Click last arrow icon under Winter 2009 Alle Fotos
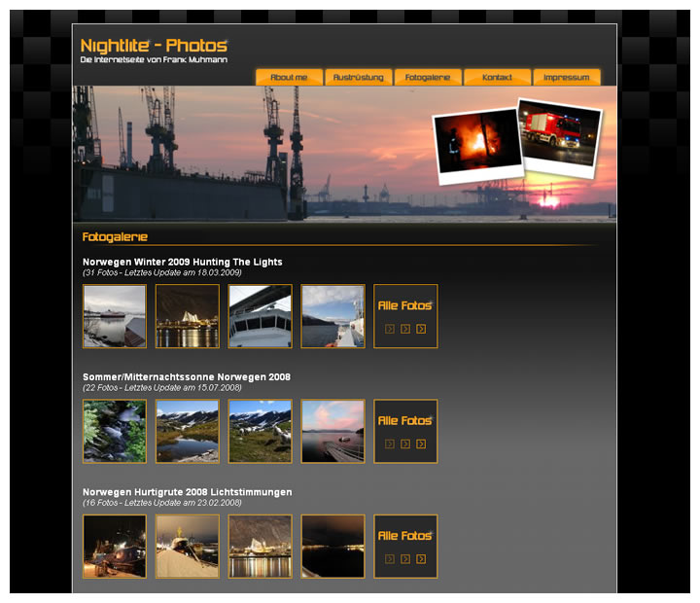This screenshot has width=700, height=603. click(421, 329)
